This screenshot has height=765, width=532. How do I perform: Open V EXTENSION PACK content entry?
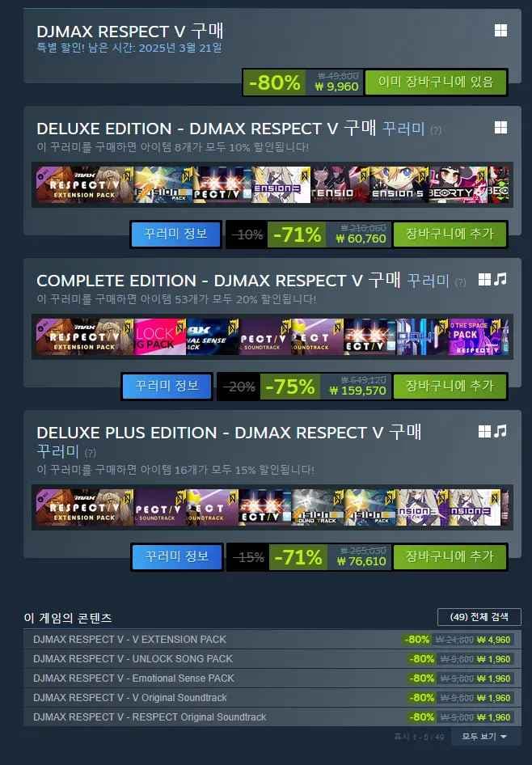tap(272, 639)
